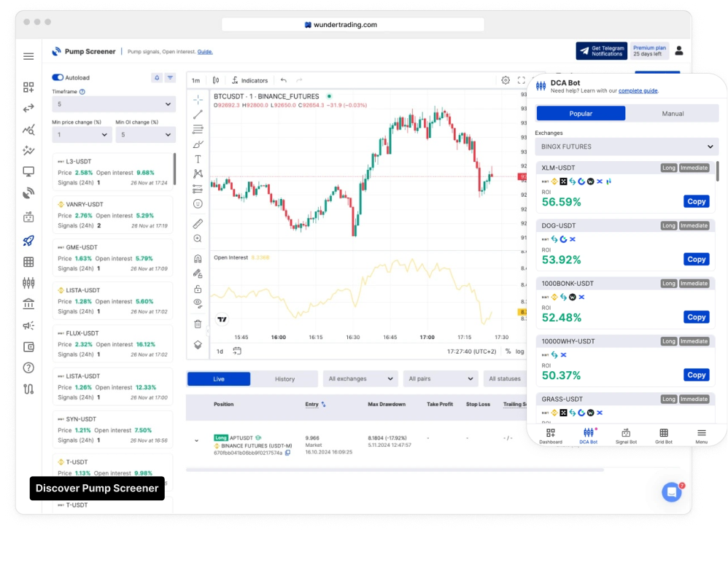Sort by Entry column header
The width and height of the screenshot is (728, 576).
tap(315, 404)
